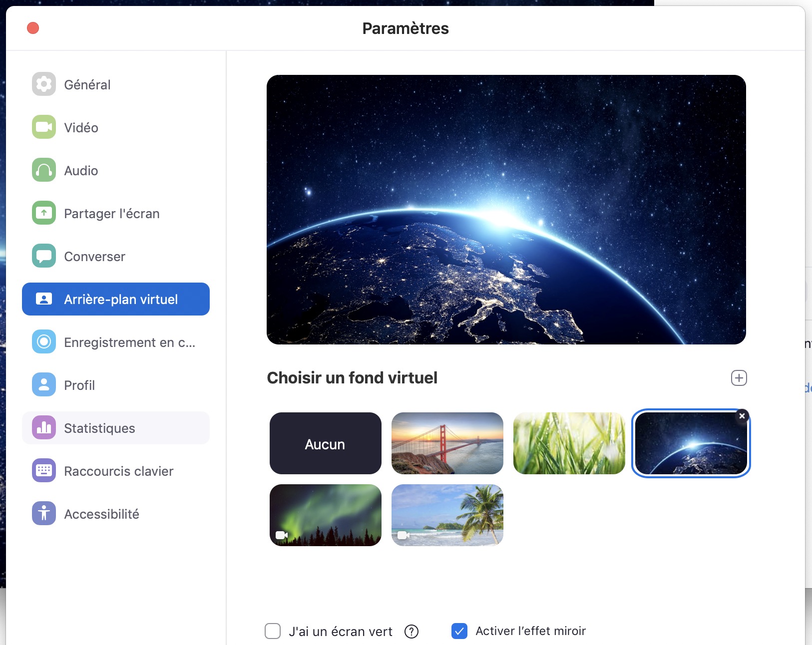Click the Converser chat bubble icon
Viewport: 812px width, 645px height.
pos(44,256)
